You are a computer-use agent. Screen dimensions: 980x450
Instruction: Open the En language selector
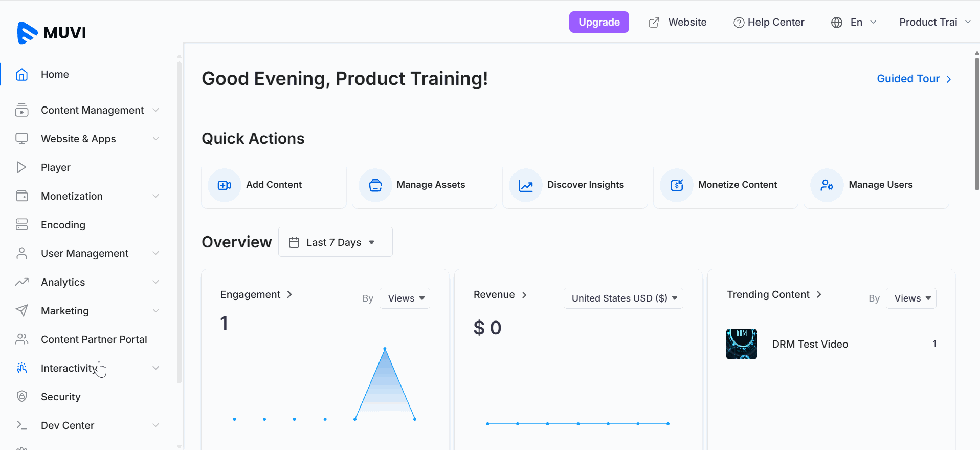click(854, 23)
